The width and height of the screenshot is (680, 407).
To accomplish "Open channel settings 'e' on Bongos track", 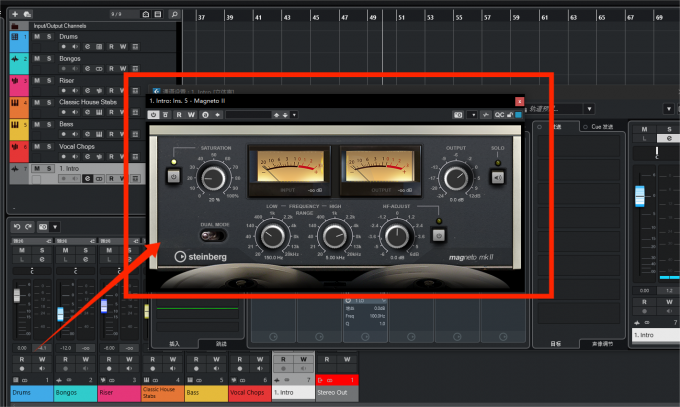I will 87,69.
